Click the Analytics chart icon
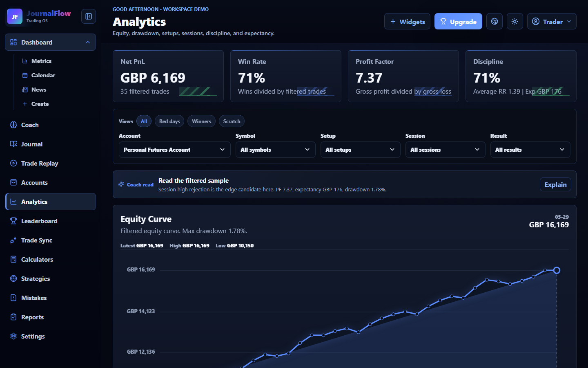 [13, 202]
